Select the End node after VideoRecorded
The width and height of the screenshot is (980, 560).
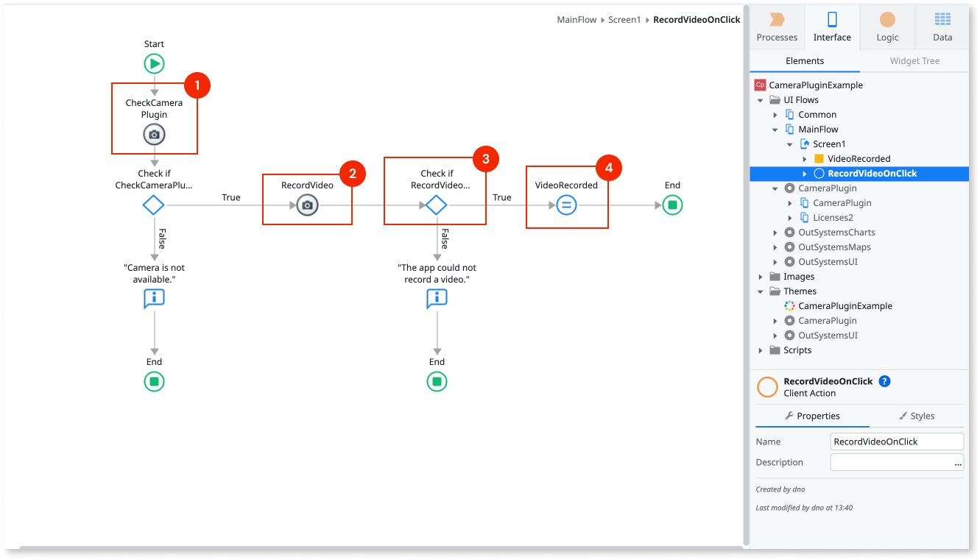point(672,205)
